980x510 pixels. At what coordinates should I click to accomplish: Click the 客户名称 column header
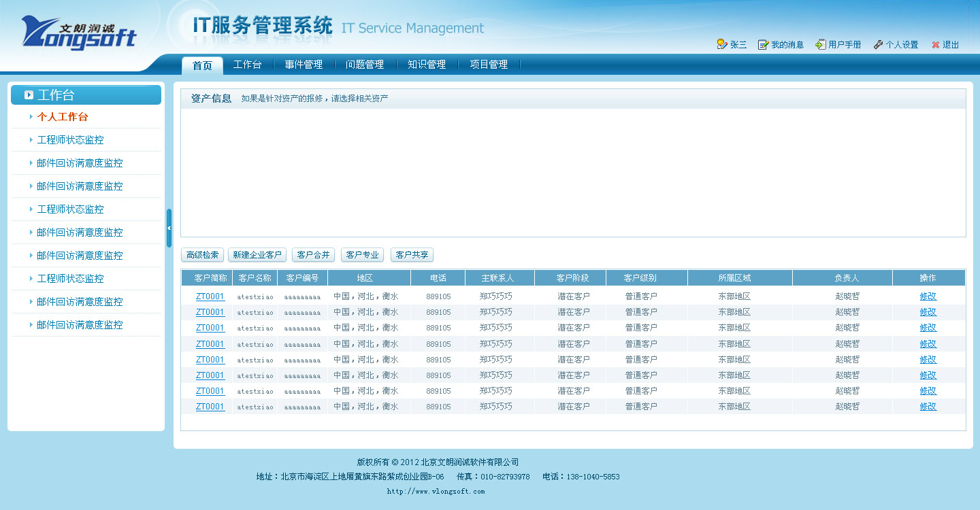click(x=255, y=278)
